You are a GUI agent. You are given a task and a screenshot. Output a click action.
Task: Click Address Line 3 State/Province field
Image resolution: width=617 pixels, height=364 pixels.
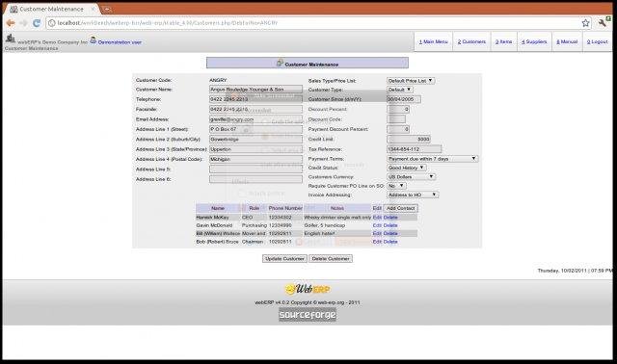coord(255,149)
